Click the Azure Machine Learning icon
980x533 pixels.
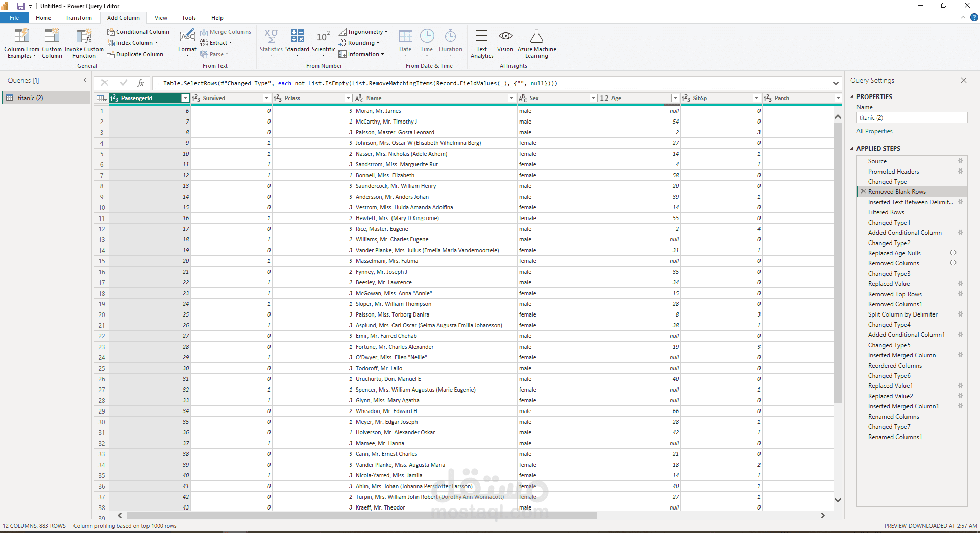click(536, 36)
